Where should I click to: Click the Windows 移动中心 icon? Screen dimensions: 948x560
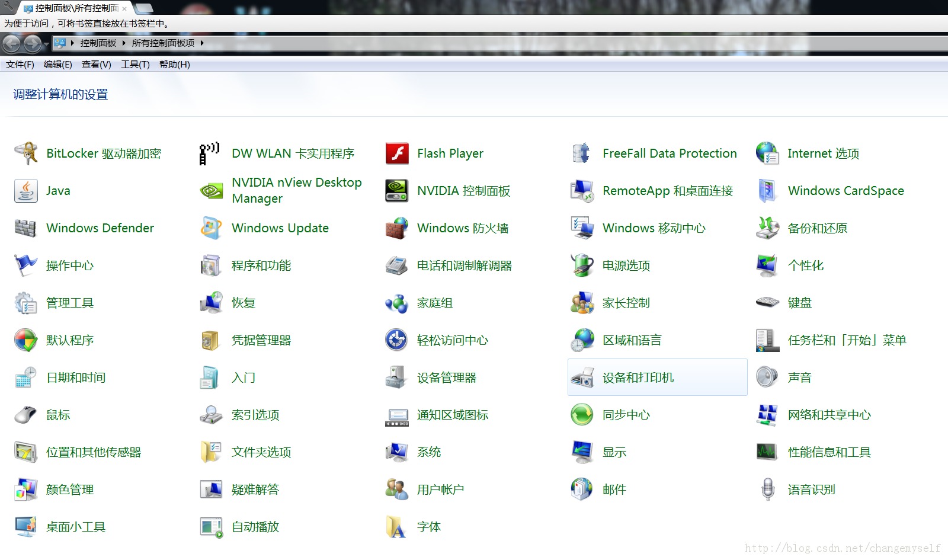[x=582, y=228]
